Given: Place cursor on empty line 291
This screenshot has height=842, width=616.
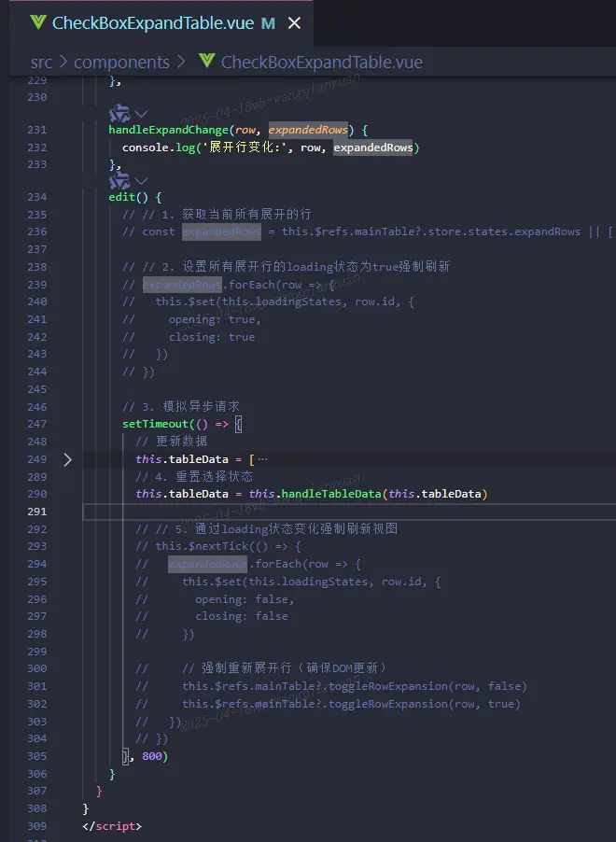Looking at the screenshot, I should pos(349,512).
